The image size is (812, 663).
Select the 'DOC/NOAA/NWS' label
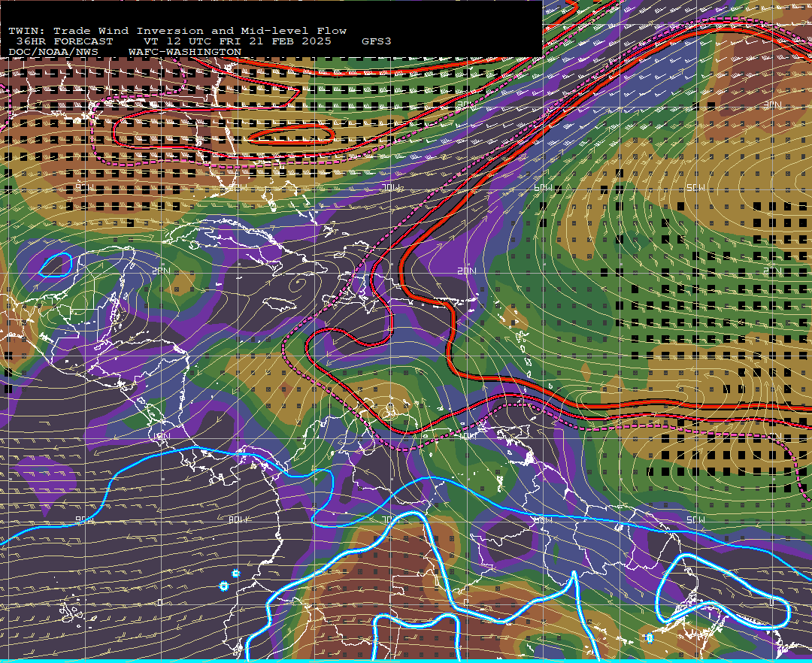click(53, 53)
